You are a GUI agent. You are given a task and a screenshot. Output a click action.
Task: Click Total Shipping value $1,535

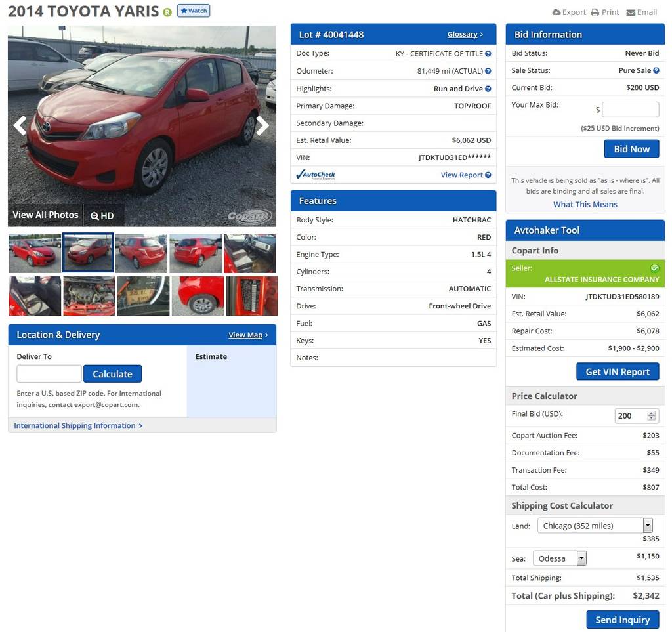coord(648,578)
